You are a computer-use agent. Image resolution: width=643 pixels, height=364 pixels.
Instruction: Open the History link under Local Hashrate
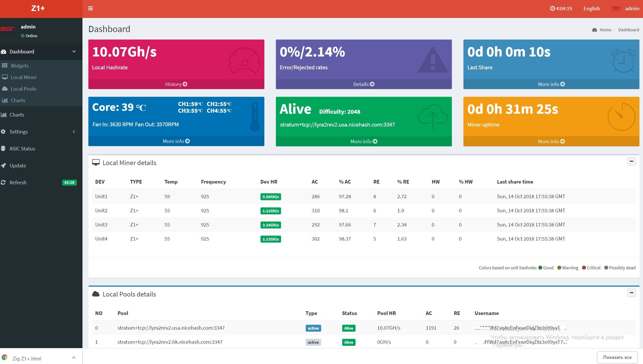pyautogui.click(x=176, y=84)
